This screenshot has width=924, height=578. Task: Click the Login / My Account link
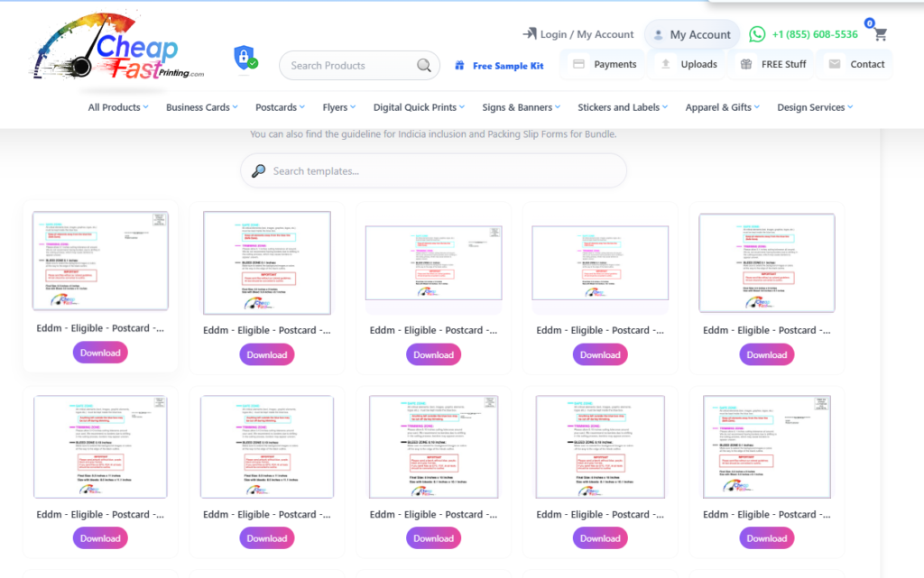click(587, 34)
